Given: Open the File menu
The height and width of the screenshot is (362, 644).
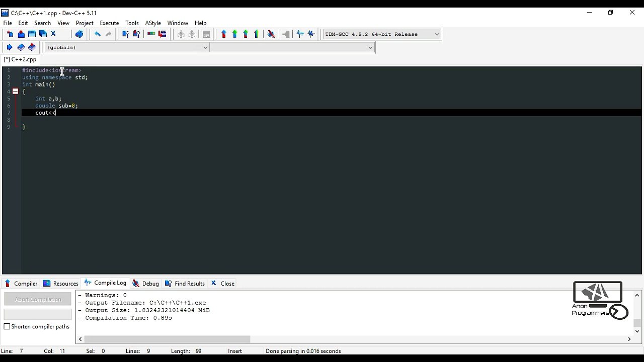Looking at the screenshot, I should [x=8, y=23].
